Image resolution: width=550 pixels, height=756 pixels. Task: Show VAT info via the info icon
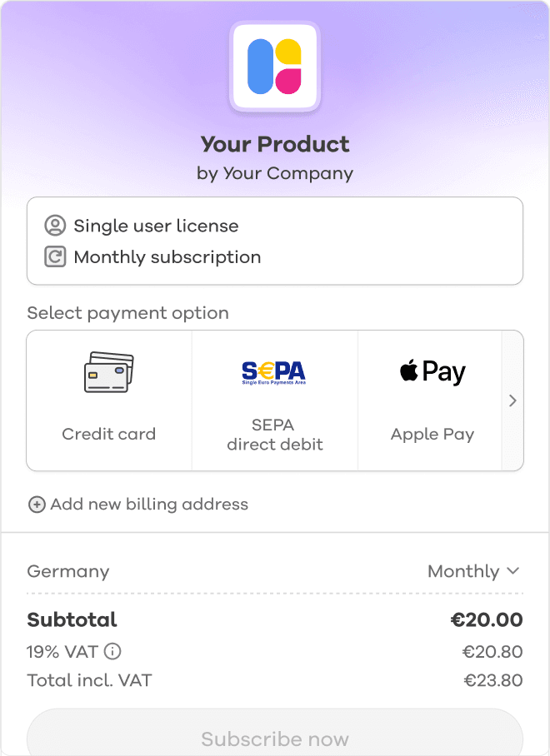pyautogui.click(x=112, y=651)
